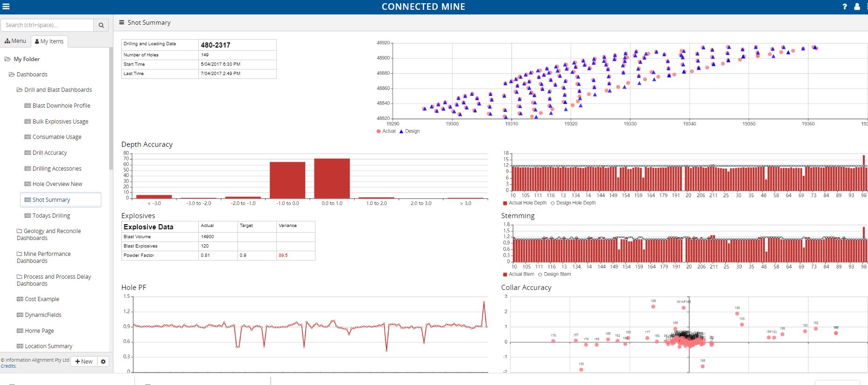
Task: Click the help question mark icon
Action: [845, 7]
